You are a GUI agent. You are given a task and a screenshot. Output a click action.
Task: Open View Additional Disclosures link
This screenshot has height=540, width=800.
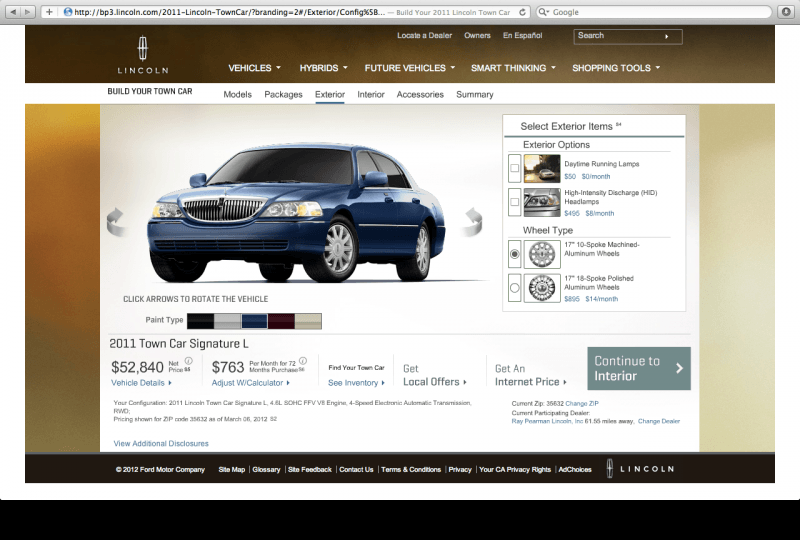(161, 444)
